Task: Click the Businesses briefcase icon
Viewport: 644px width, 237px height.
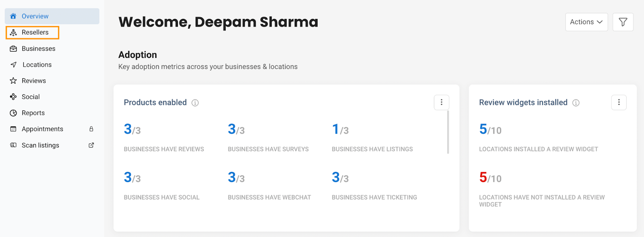Action: tap(13, 48)
